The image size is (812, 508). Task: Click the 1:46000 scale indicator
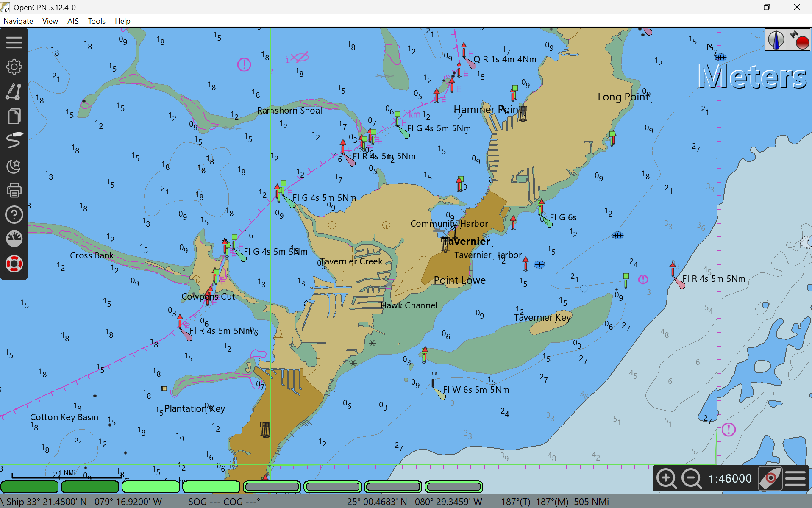pyautogui.click(x=730, y=478)
